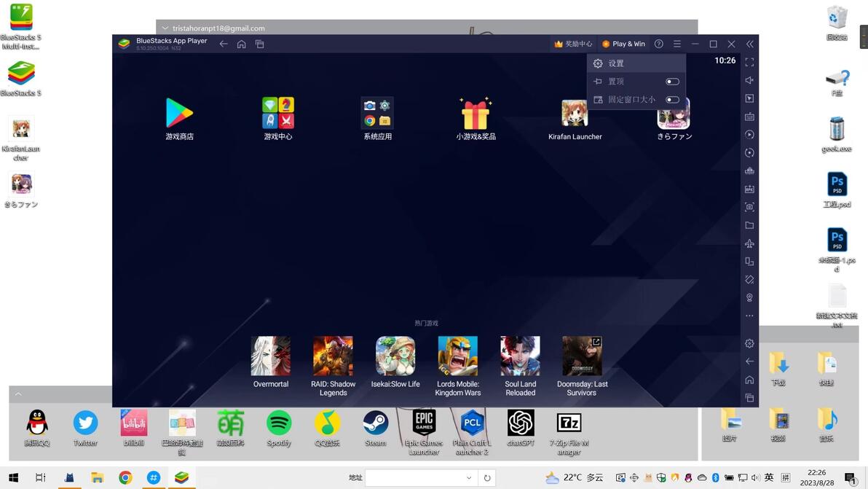The width and height of the screenshot is (868, 489).
Task: Open the Plain Craft Launcher 2 shortcut
Action: (472, 432)
